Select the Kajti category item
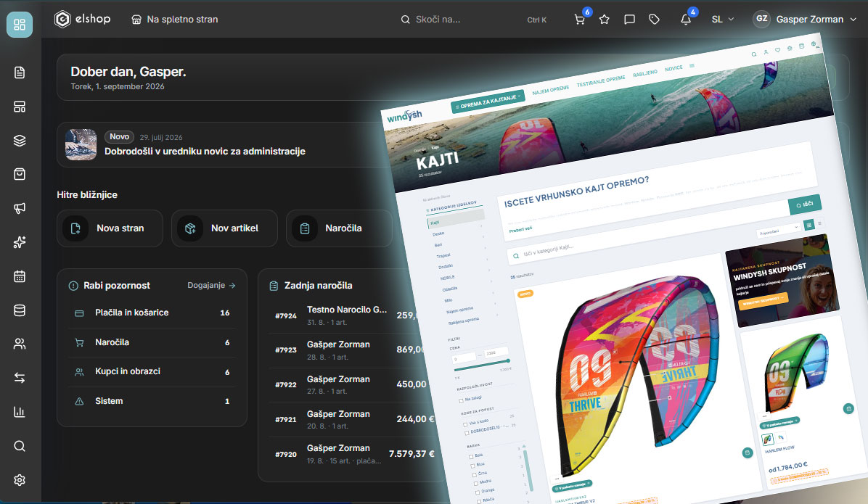The height and width of the screenshot is (504, 868). point(456,220)
